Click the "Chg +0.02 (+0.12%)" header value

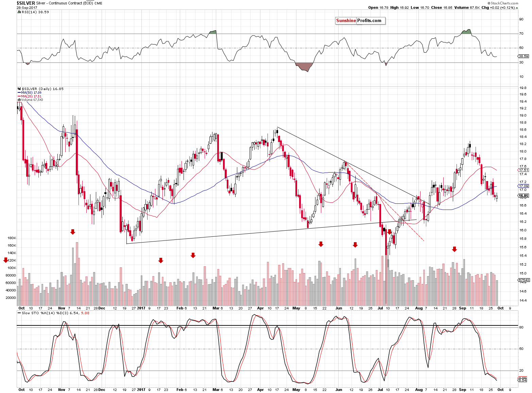(498, 7)
